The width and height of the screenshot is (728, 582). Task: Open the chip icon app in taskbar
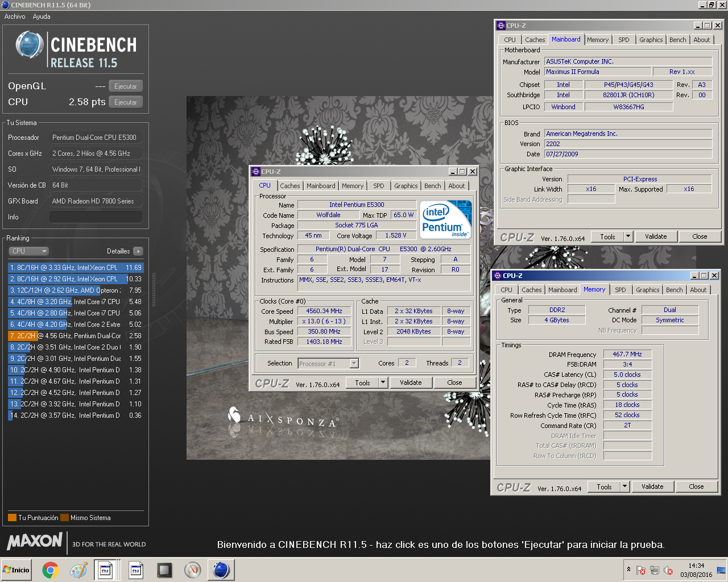point(164,570)
